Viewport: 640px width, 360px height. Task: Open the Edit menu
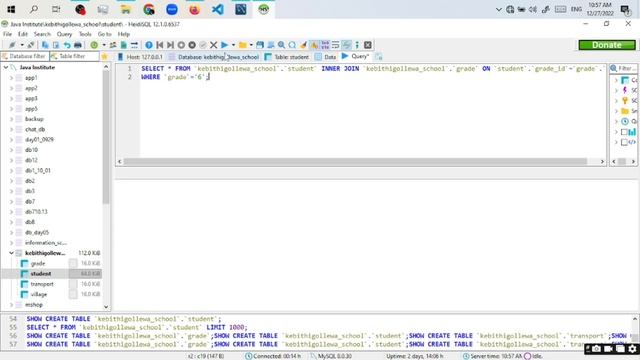[23, 34]
